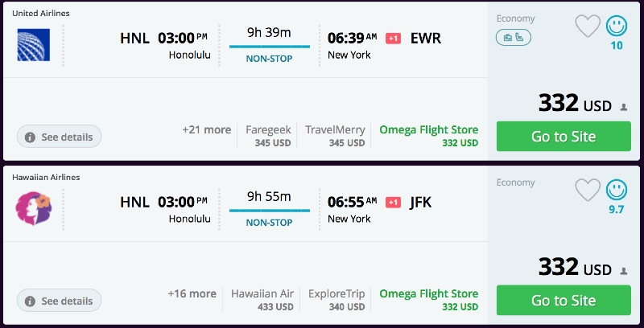Click the smiley rating icon scored 9.7
Image resolution: width=644 pixels, height=328 pixels.
point(617,190)
